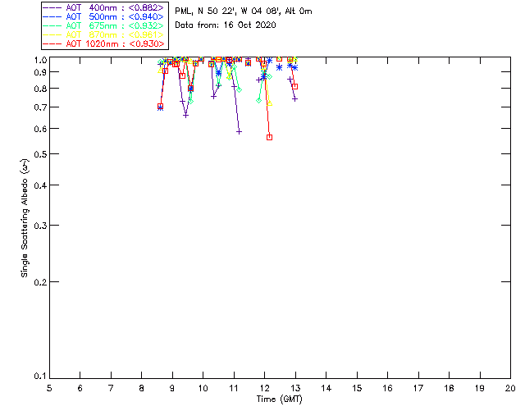Screen dimensions: 525x420
Task: Click the rightmost red square marker near 13
Action: [x=294, y=86]
